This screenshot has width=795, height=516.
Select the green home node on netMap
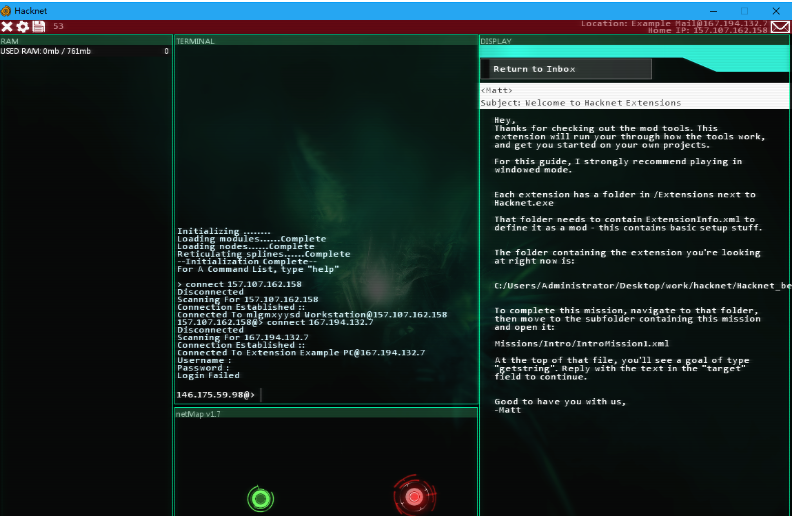pyautogui.click(x=261, y=499)
